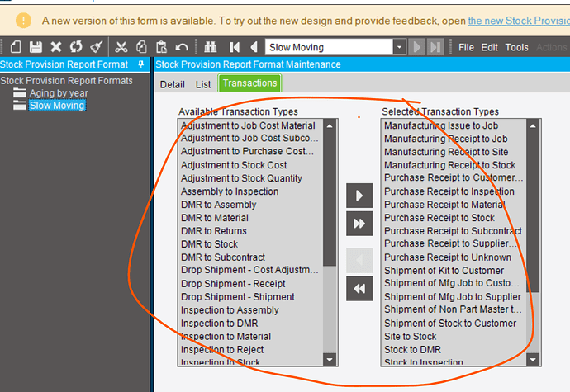Click the Available Transaction Types scrollbar thumb

[330, 199]
